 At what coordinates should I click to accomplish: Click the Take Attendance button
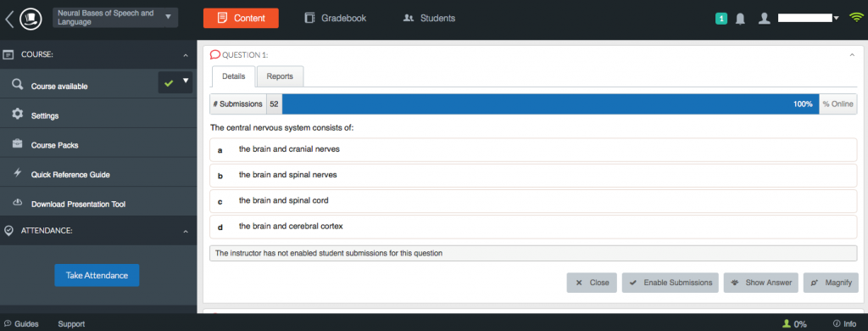click(97, 275)
